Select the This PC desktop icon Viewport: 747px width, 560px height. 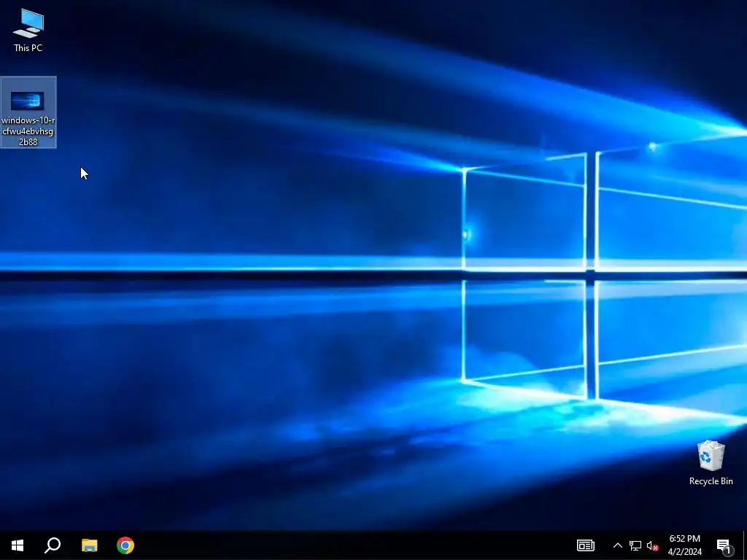pos(28,29)
